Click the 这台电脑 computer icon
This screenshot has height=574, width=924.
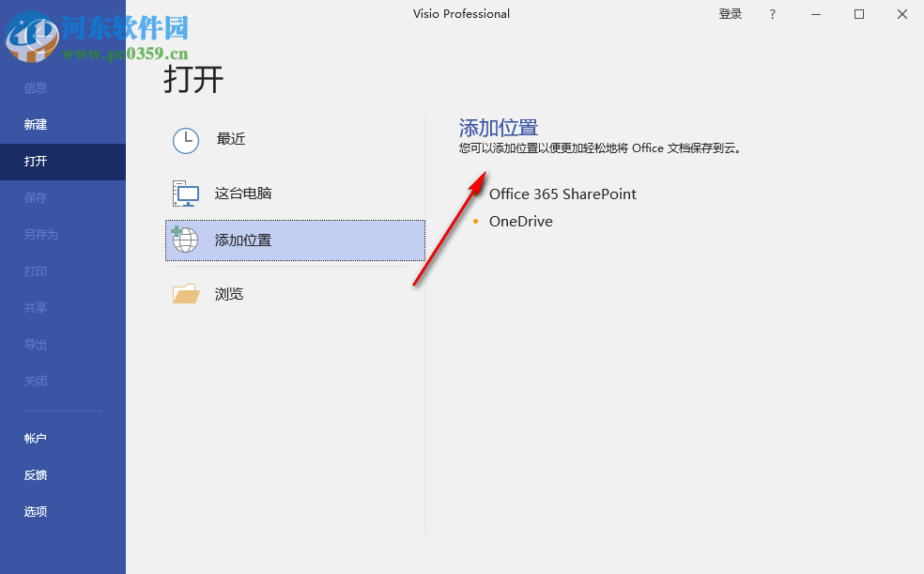coord(185,193)
